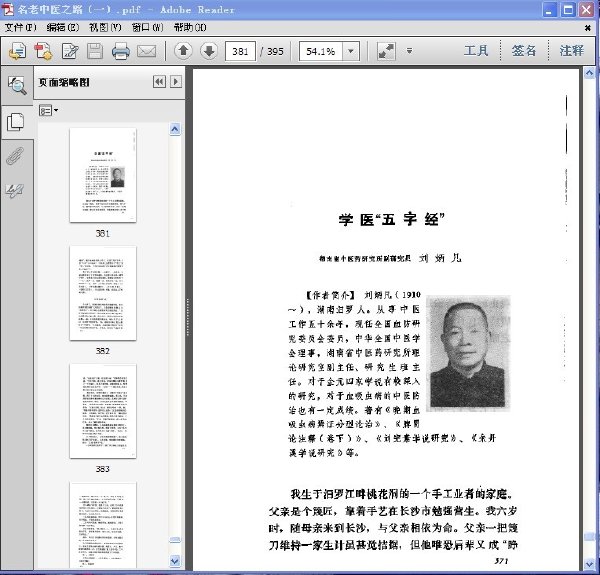Click thumbnail pane scroll down arrow

click(175, 561)
